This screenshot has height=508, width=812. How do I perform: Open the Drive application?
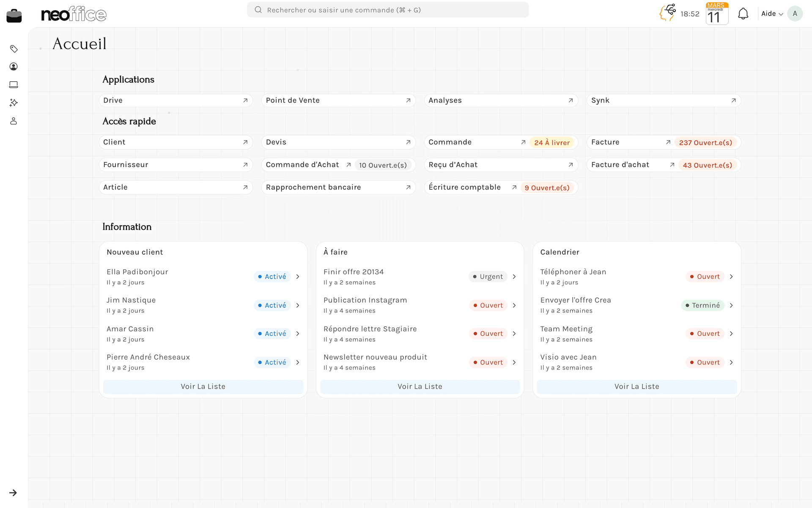tap(176, 100)
